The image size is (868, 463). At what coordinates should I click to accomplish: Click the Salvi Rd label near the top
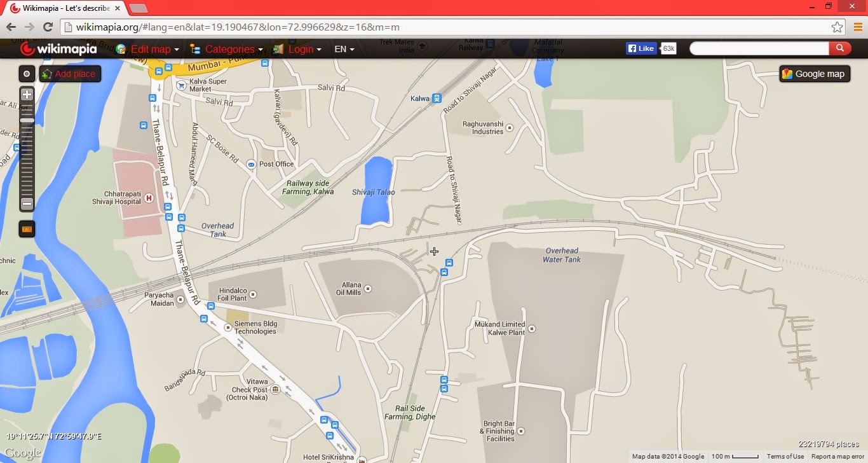(x=331, y=88)
